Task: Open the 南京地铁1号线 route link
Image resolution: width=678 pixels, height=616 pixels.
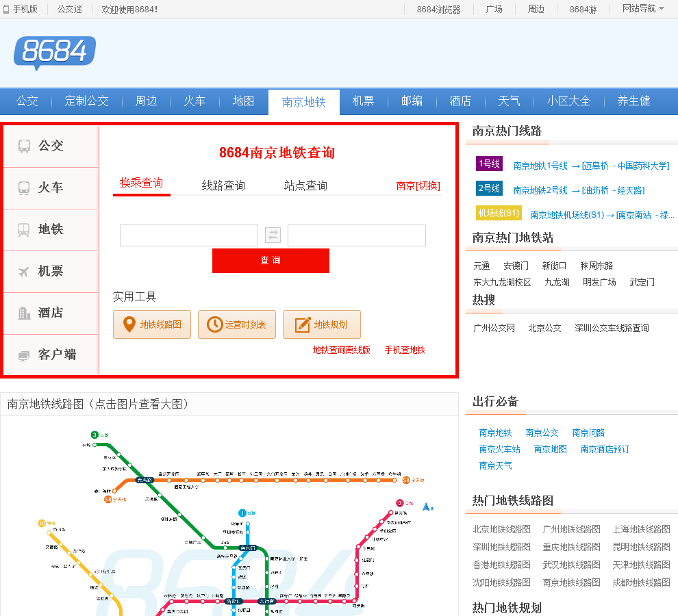Action: tap(592, 166)
